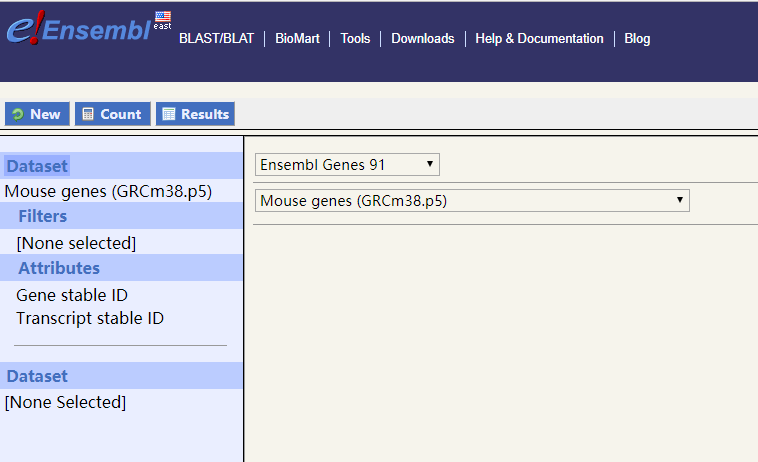Viewport: 758px width, 462px height.
Task: Click the New query icon button
Action: click(37, 114)
